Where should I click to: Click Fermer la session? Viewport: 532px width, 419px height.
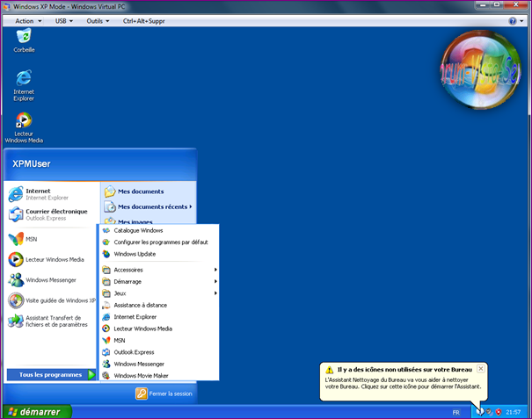(164, 394)
